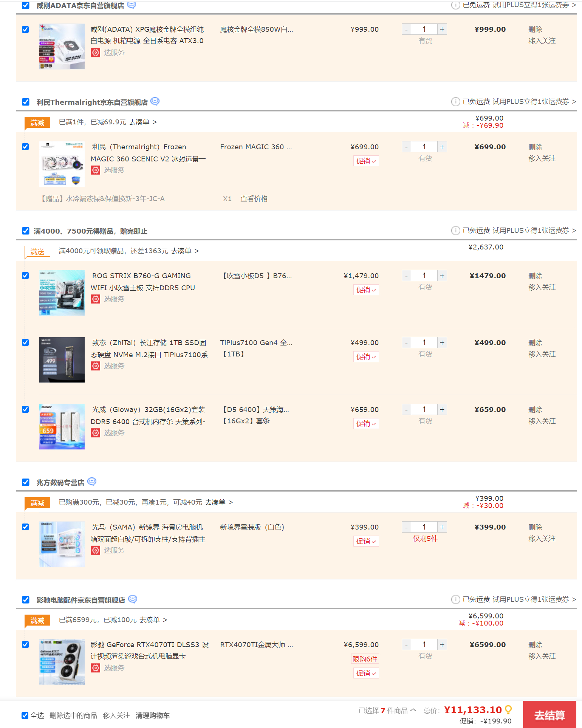Uncheck 光威 Gloway memory item checkbox

[25, 409]
